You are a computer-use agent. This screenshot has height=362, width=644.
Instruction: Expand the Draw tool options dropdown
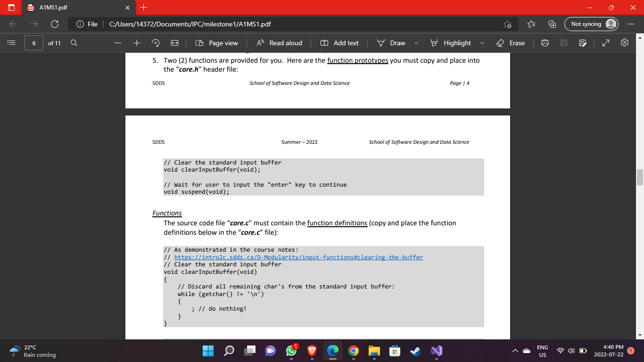coord(416,43)
